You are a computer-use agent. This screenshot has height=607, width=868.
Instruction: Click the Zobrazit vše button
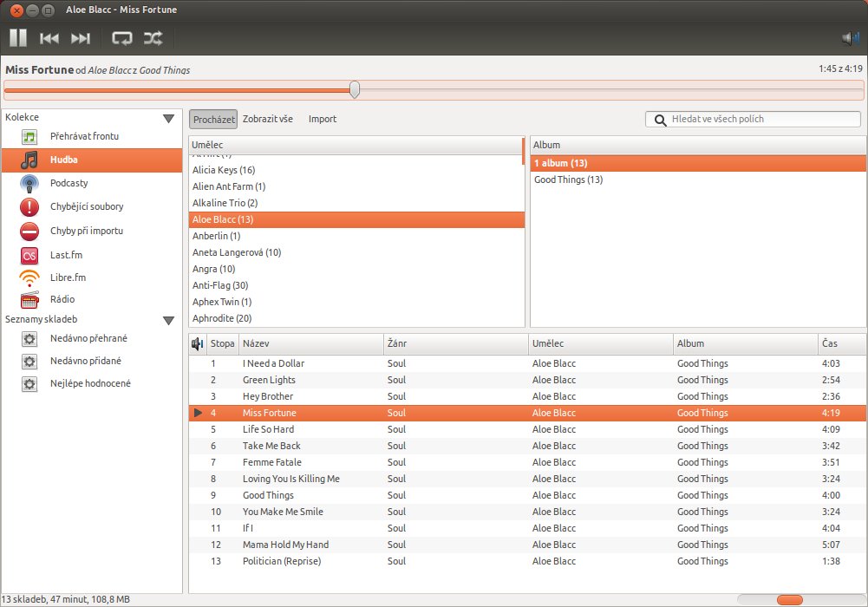click(x=268, y=119)
